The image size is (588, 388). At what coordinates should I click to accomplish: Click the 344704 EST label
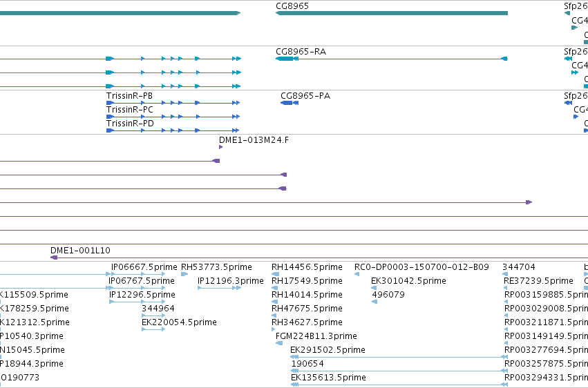pos(519,267)
